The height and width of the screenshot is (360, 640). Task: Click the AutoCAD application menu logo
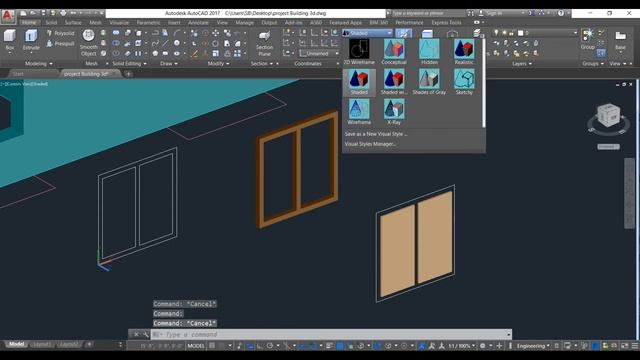(7, 16)
